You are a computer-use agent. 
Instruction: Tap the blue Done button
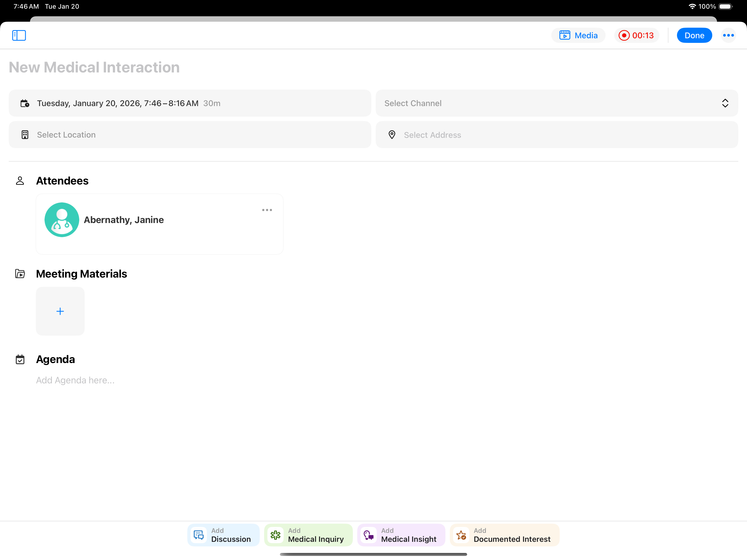point(694,36)
